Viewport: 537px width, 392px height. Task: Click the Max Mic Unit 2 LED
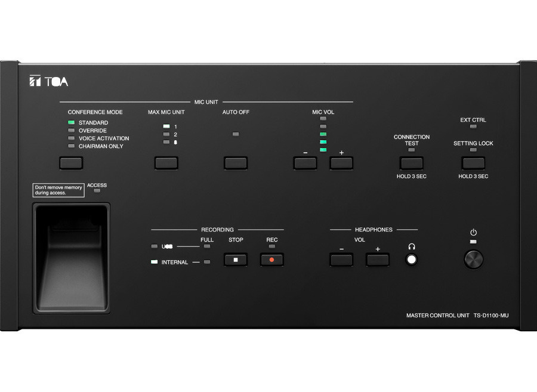[x=166, y=134]
